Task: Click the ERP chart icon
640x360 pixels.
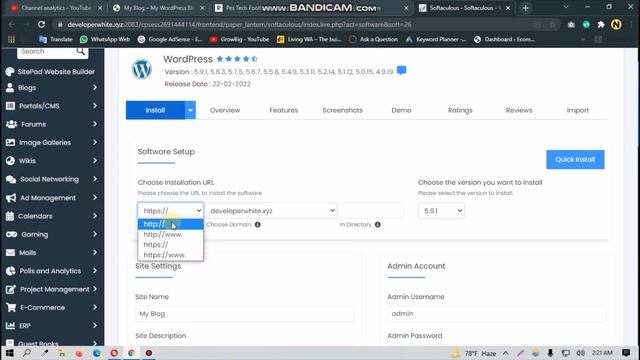Action: pos(10,326)
